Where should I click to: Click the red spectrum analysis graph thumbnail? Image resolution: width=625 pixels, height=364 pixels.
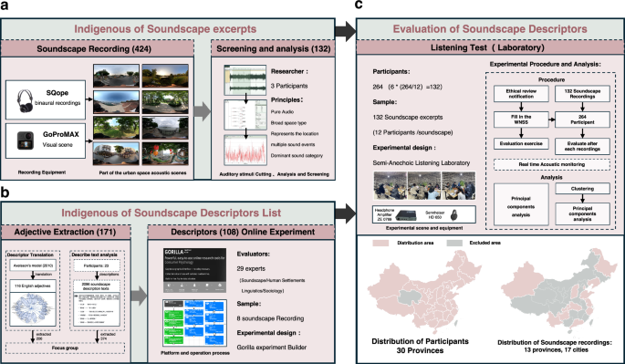(x=245, y=150)
